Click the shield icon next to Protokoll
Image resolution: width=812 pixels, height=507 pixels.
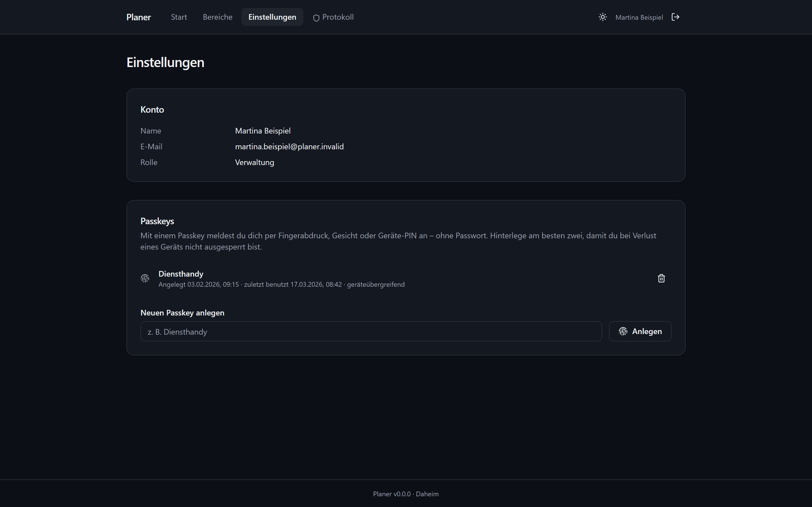click(x=316, y=18)
